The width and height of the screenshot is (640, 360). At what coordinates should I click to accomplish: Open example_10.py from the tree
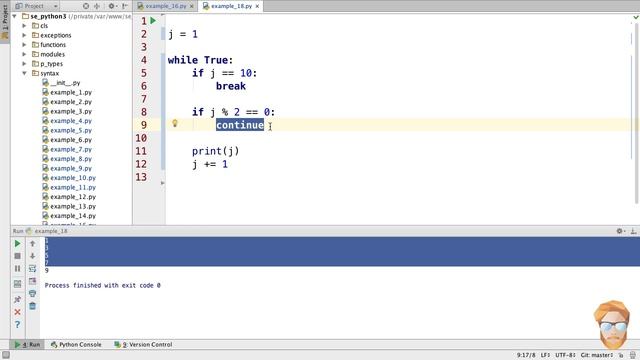[69, 178]
